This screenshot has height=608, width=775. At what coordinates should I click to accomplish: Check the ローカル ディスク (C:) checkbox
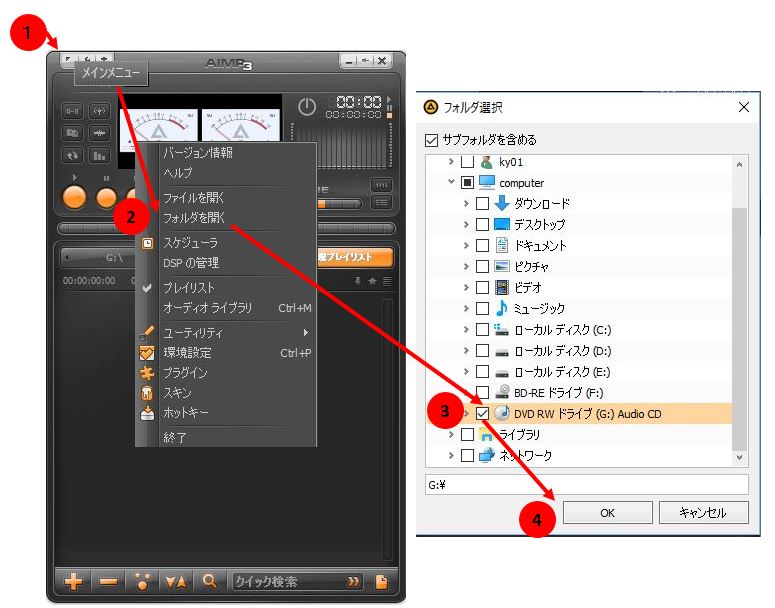(482, 330)
